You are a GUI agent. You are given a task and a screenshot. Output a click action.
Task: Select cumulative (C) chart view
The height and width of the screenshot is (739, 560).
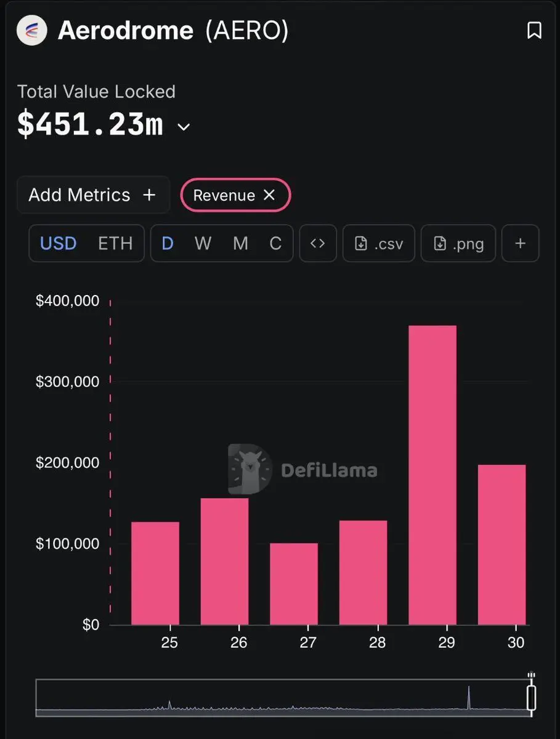point(275,243)
